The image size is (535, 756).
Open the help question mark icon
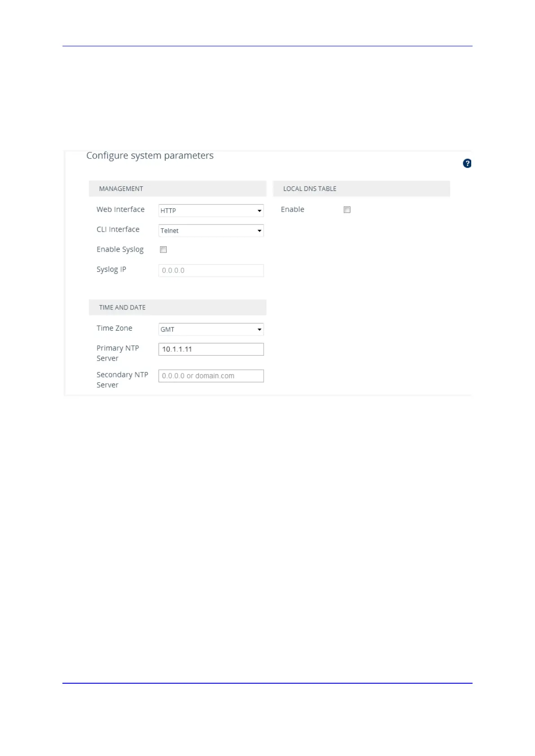click(x=467, y=164)
